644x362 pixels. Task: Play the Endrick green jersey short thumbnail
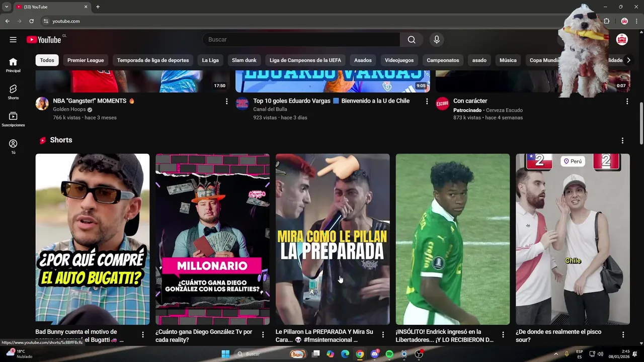pos(453,239)
